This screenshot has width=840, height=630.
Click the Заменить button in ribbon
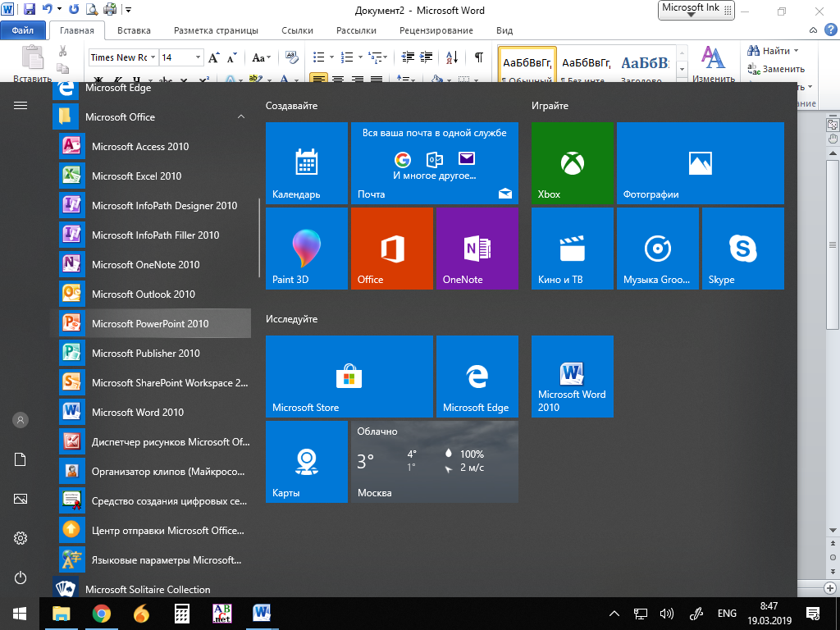(x=776, y=70)
